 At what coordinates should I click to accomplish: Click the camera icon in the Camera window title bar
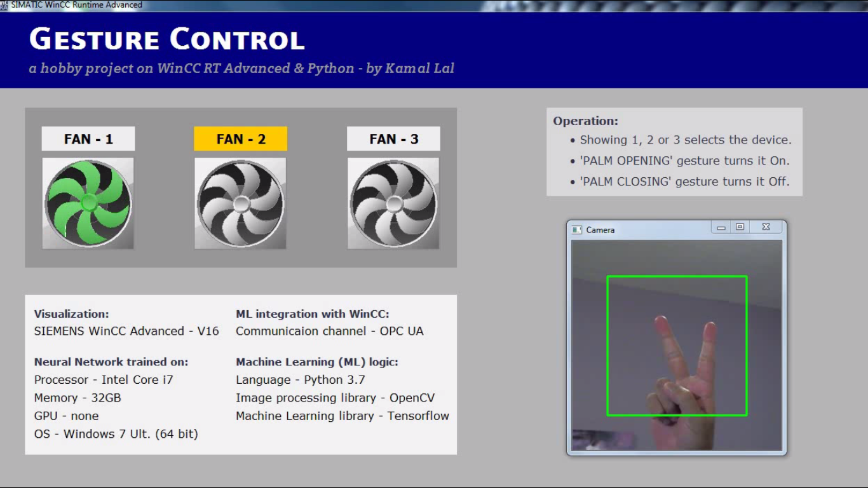577,229
